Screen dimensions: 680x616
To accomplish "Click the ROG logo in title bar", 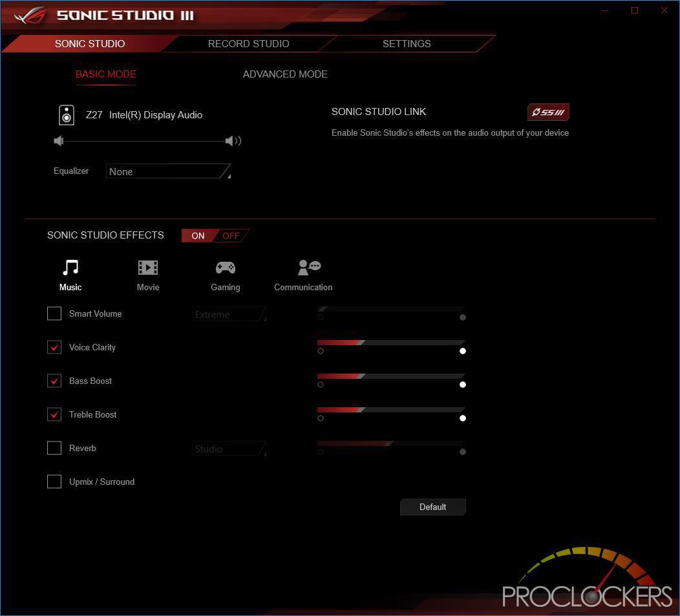I will click(30, 15).
